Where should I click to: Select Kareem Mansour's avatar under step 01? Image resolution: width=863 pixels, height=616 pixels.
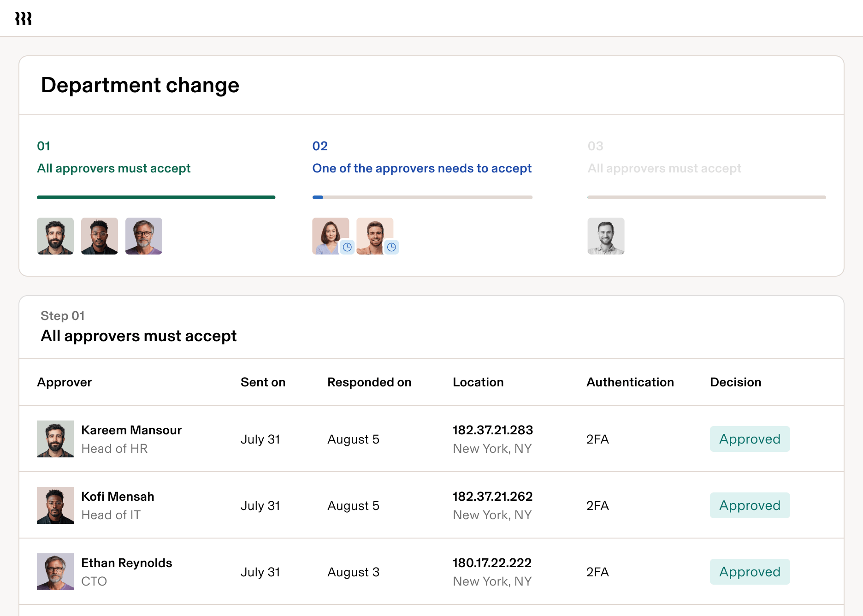pos(55,236)
